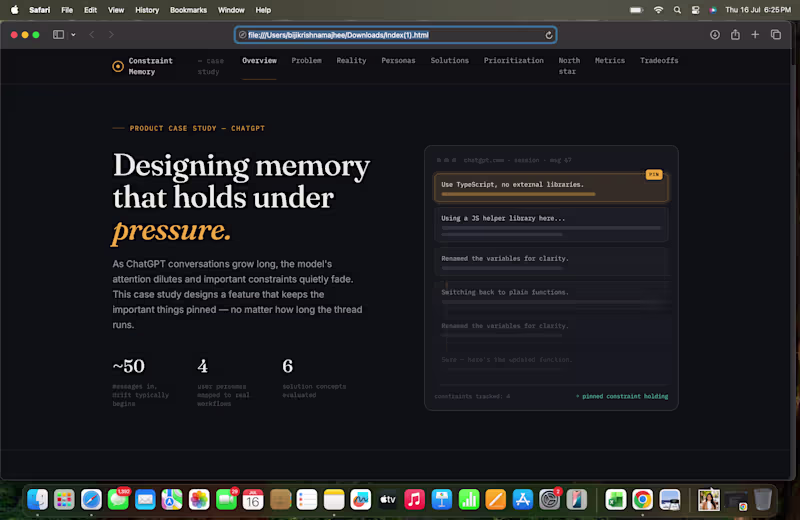Show the tab overview

776,35
